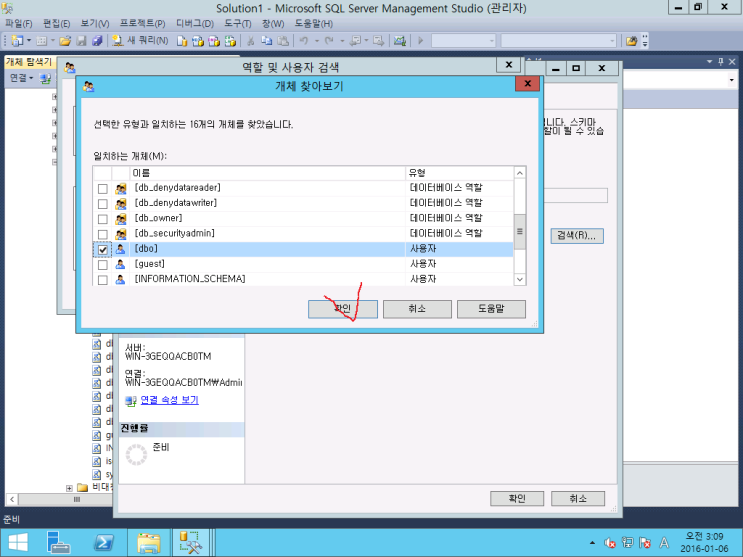The width and height of the screenshot is (743, 557).
Task: Open the right panel window position menu arrow
Action: tap(709, 62)
